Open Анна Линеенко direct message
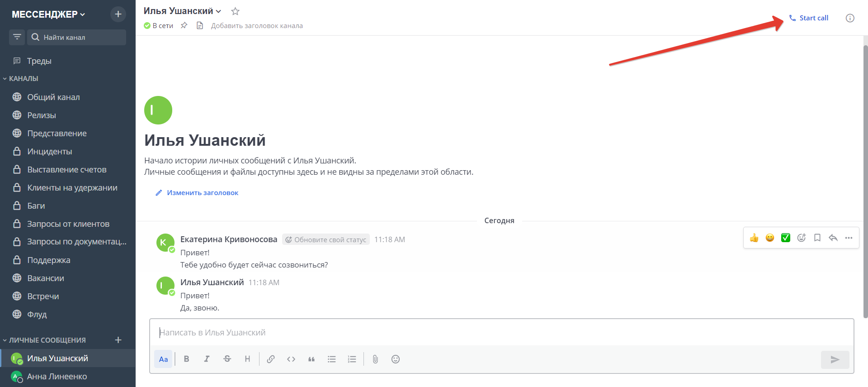Screen dimensions: 868x387 tap(68, 376)
